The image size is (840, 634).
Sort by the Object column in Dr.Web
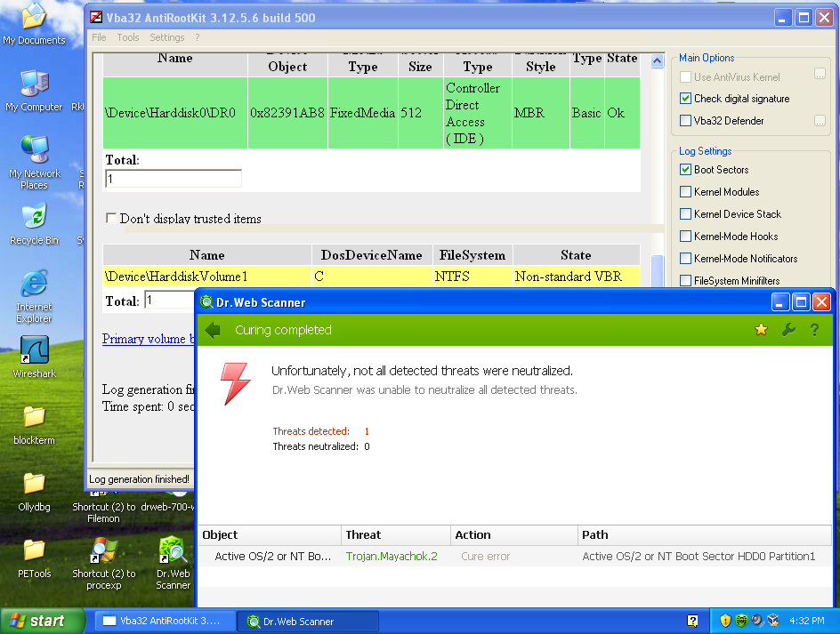coord(270,535)
